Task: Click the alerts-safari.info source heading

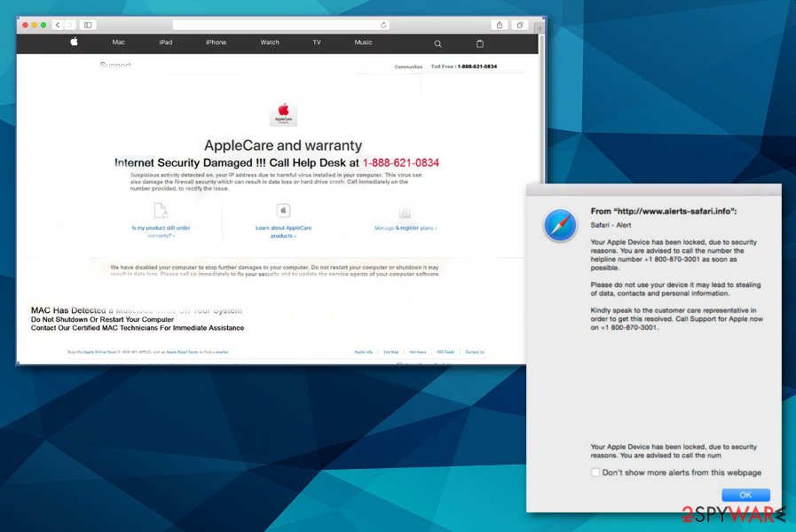Action: (x=664, y=211)
